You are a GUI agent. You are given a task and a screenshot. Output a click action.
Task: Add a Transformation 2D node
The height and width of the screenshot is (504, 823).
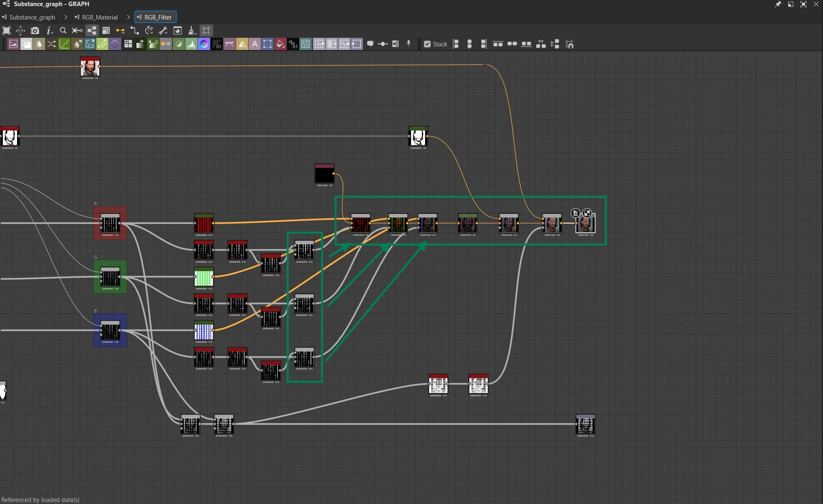(267, 44)
